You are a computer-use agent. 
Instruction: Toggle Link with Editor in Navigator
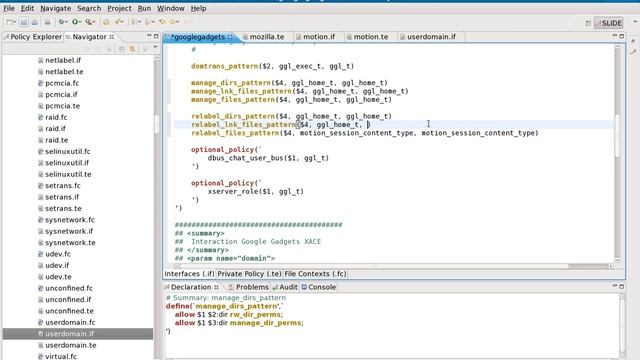132,49
